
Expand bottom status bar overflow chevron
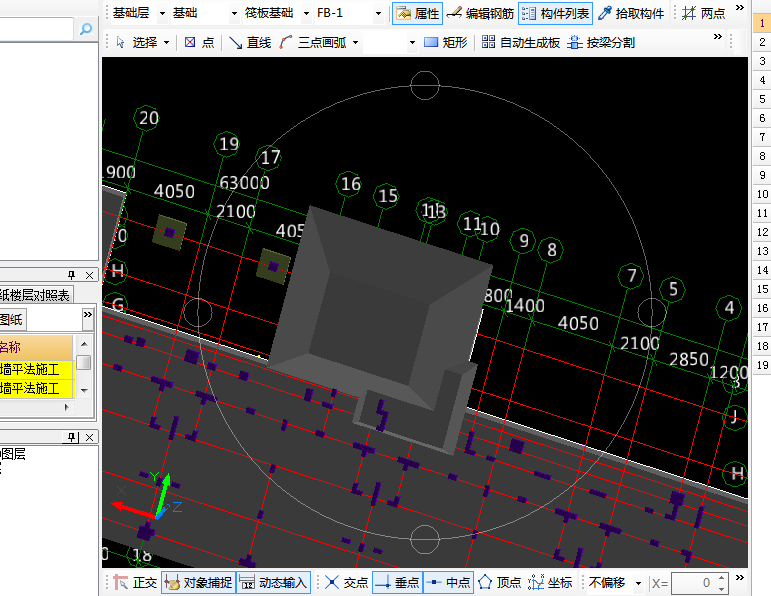click(x=740, y=578)
